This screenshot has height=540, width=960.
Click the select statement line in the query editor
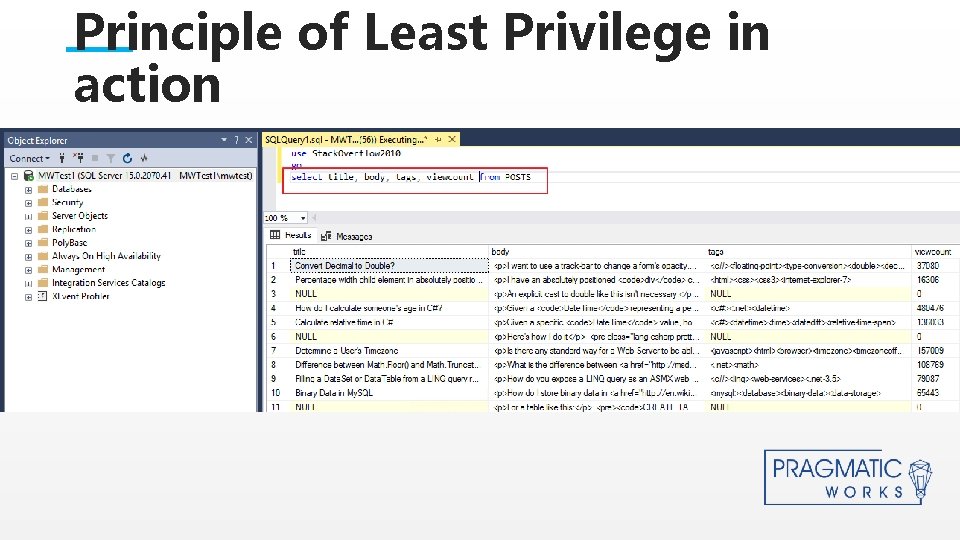click(411, 177)
